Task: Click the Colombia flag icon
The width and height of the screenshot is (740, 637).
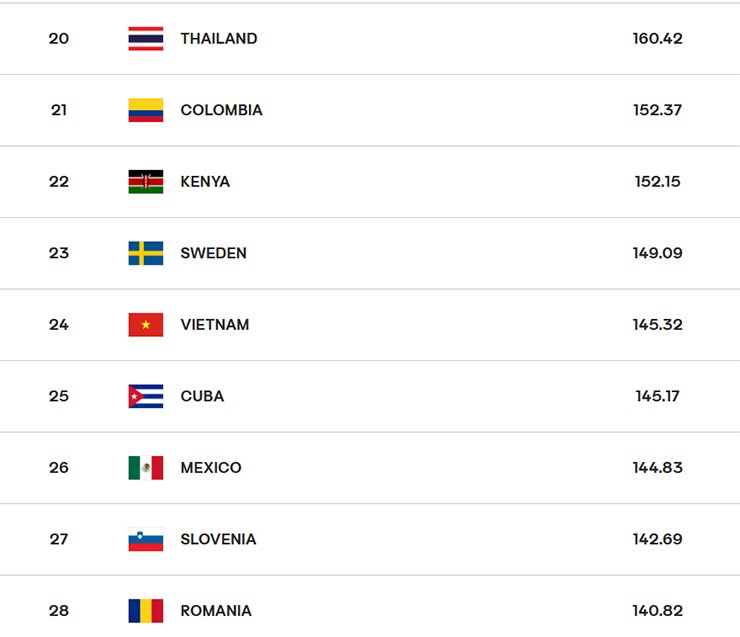Action: [x=146, y=110]
